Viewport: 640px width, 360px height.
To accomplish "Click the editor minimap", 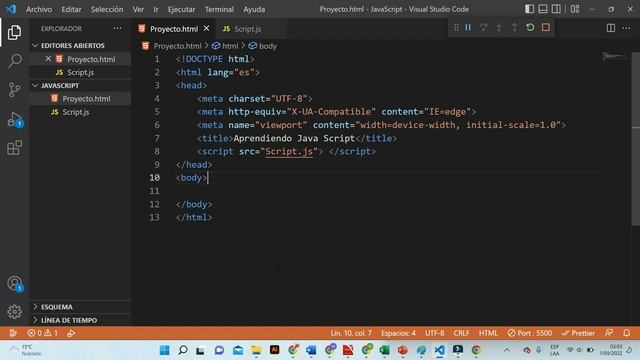I will (x=616, y=56).
